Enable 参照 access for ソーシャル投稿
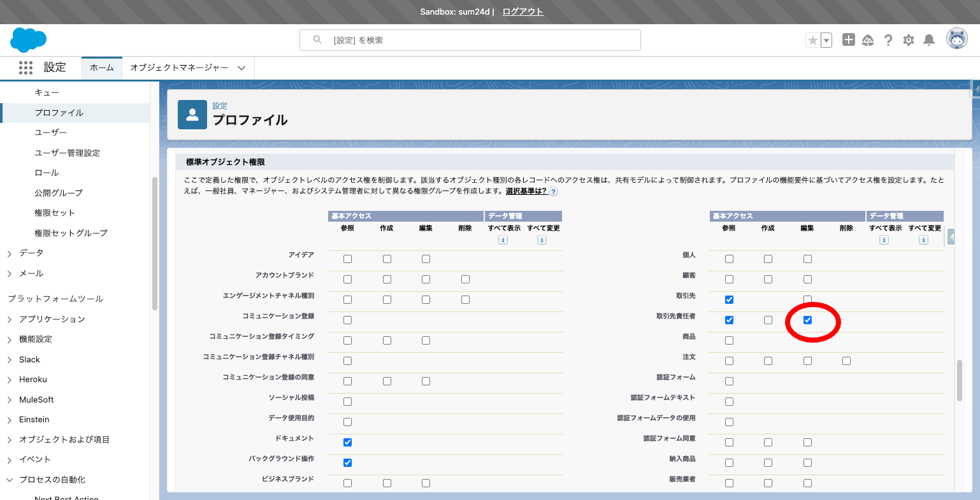Screen dimensions: 980x500 347,402
